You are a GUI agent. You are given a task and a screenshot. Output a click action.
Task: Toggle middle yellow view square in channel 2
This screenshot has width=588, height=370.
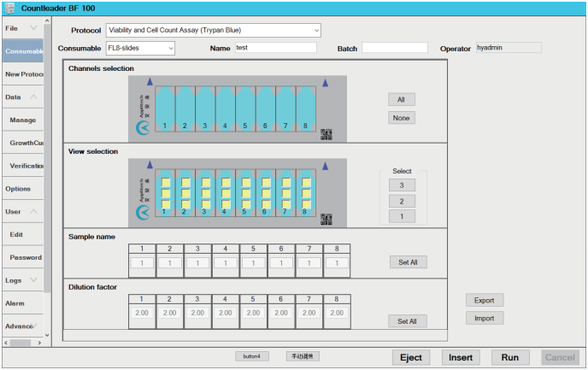[x=185, y=193]
